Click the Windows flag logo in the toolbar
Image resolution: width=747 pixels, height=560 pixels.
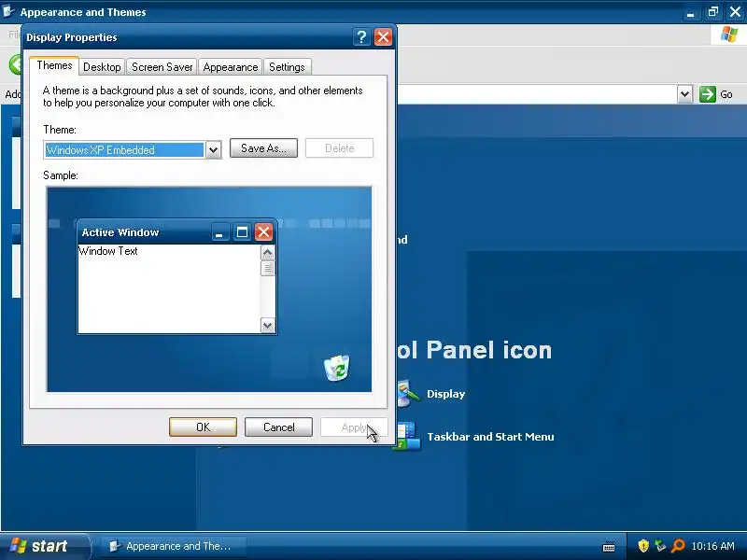(729, 35)
